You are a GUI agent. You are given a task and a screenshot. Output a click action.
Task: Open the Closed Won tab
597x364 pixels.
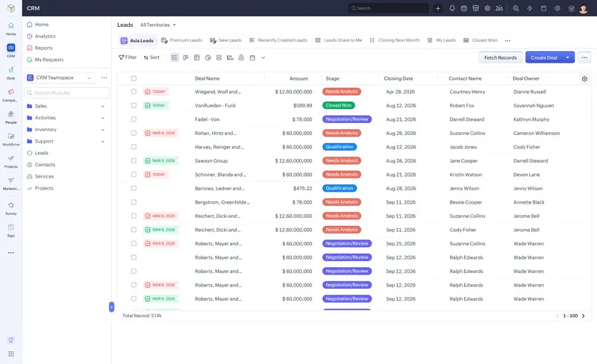tap(481, 40)
